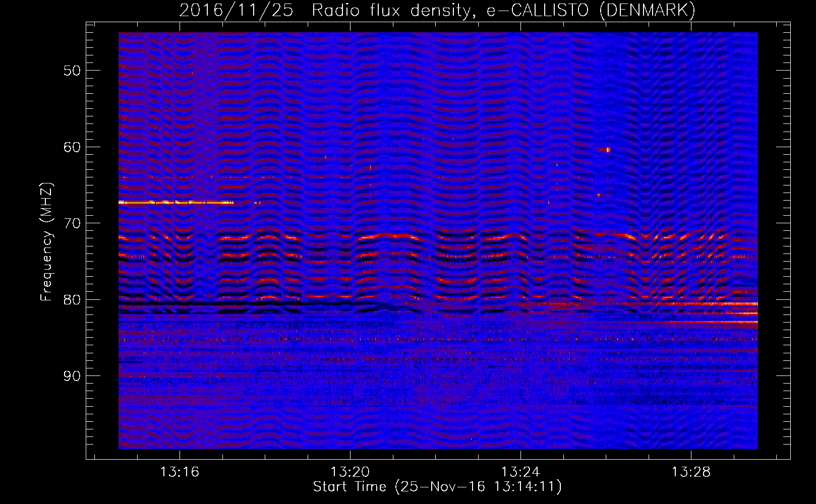Select the 13:24 time tick label

point(520,472)
